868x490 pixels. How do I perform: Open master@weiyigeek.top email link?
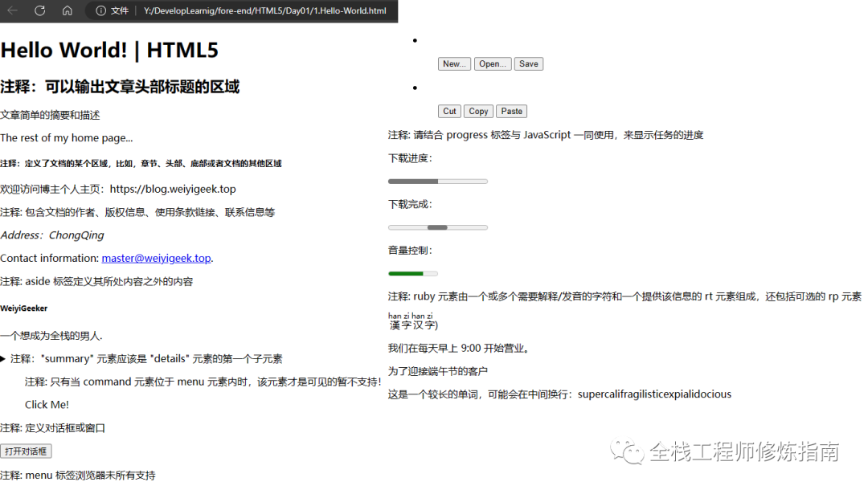click(156, 259)
